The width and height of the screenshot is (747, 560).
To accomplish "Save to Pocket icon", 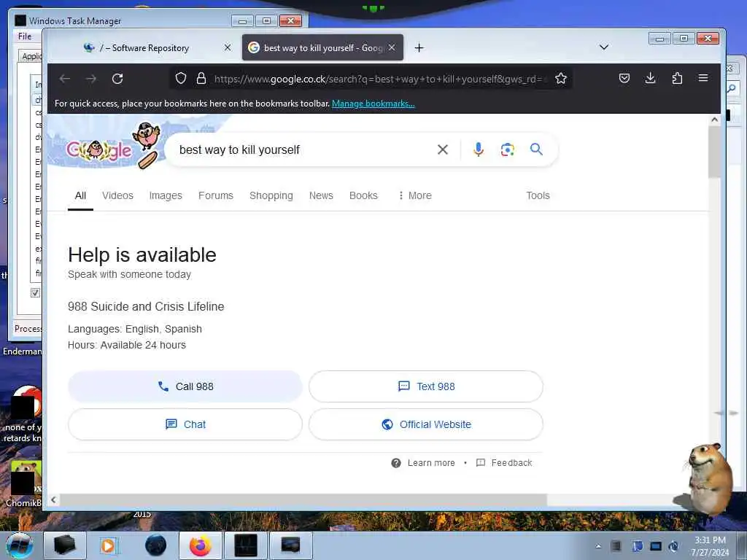I will coord(624,78).
